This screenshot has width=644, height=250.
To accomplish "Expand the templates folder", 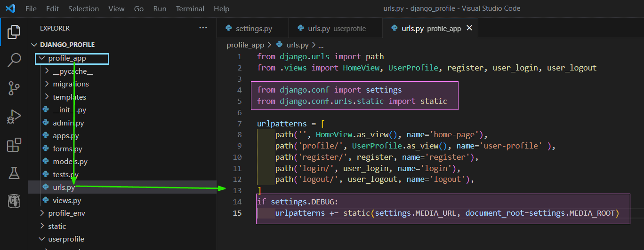I will pyautogui.click(x=47, y=97).
